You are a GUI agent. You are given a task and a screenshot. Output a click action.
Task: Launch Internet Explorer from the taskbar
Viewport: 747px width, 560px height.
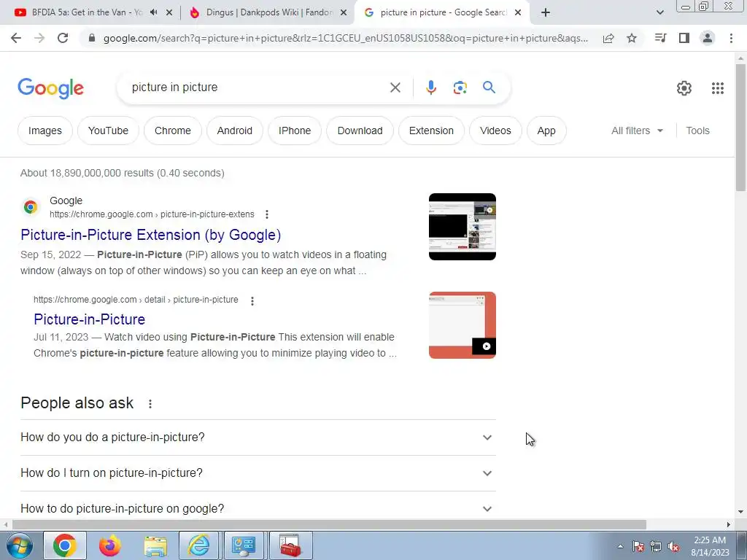198,545
